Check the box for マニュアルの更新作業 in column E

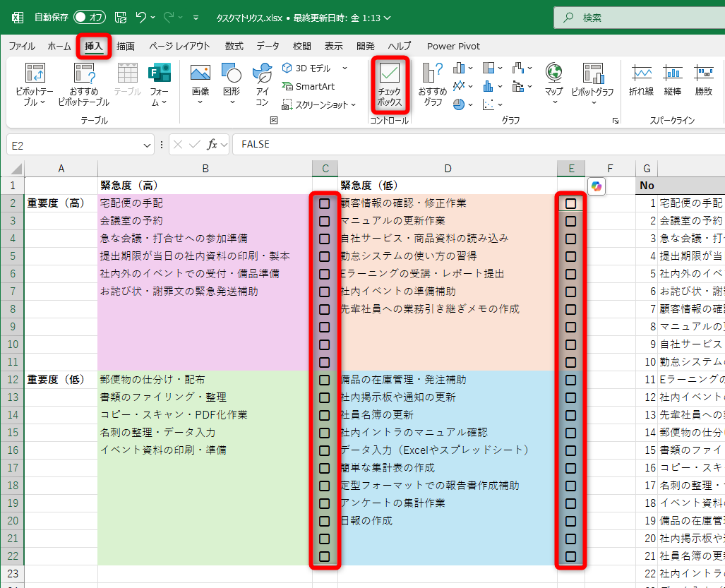point(571,221)
